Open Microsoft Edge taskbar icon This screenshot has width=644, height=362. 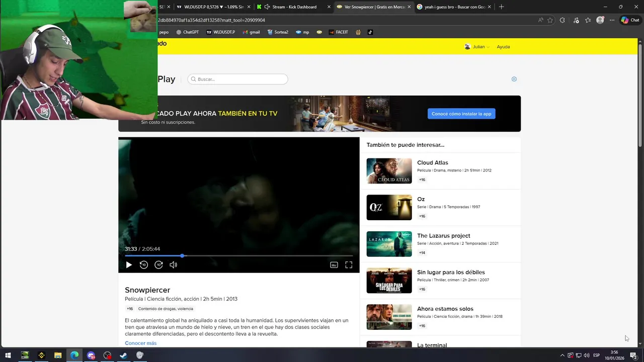(74, 355)
